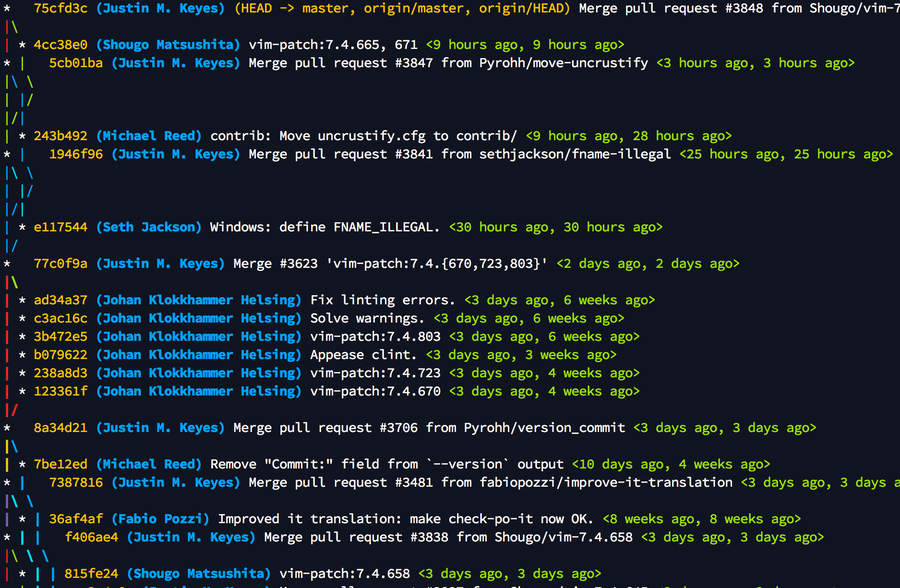Click the commit hash 75cfd3c
Image resolution: width=900 pixels, height=588 pixels.
(62, 9)
